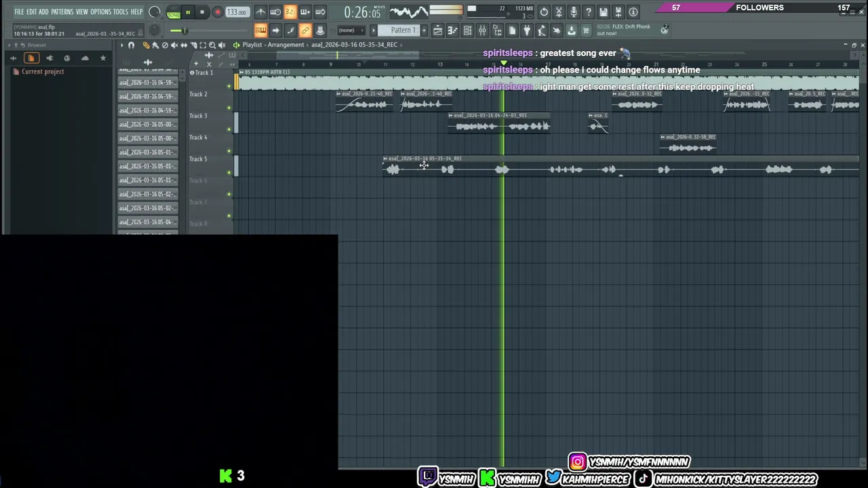868x488 pixels.
Task: Adjust the main volume knob
Action: (154, 12)
